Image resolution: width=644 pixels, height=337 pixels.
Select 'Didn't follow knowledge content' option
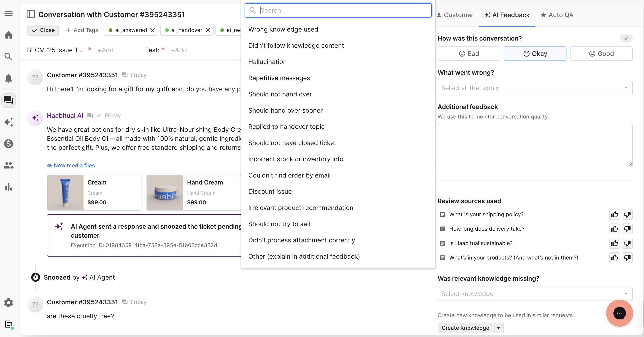pos(338,46)
